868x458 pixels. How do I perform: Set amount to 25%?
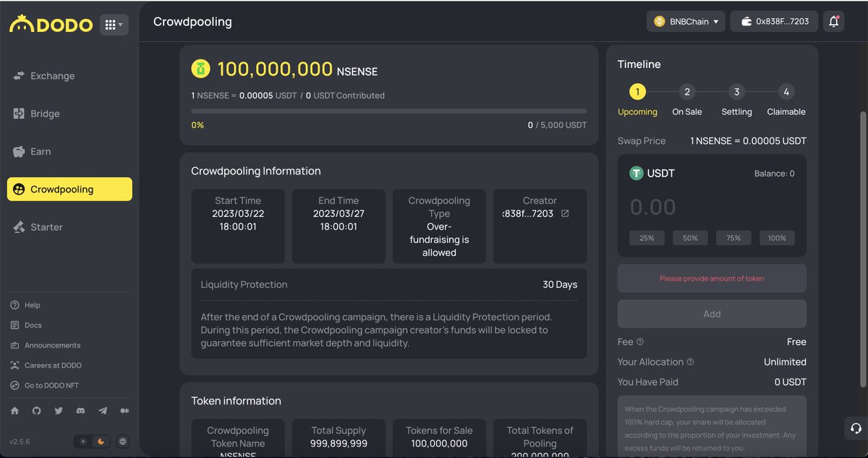click(647, 238)
